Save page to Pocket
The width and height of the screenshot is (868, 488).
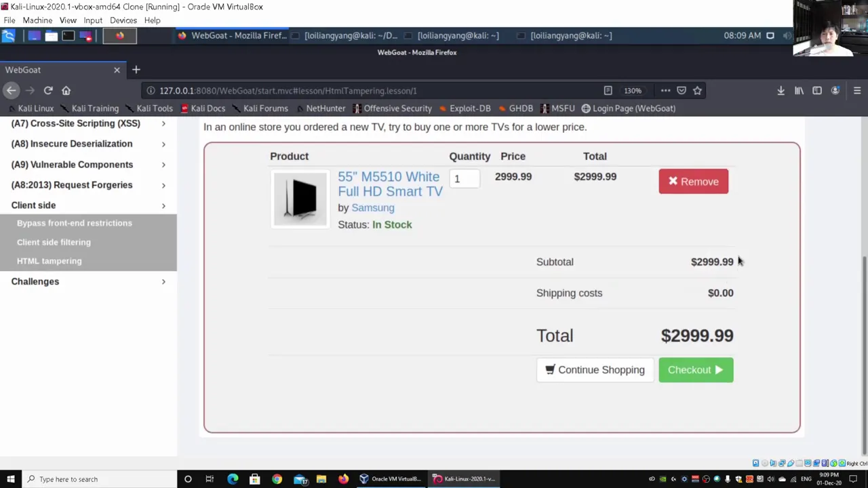(682, 90)
